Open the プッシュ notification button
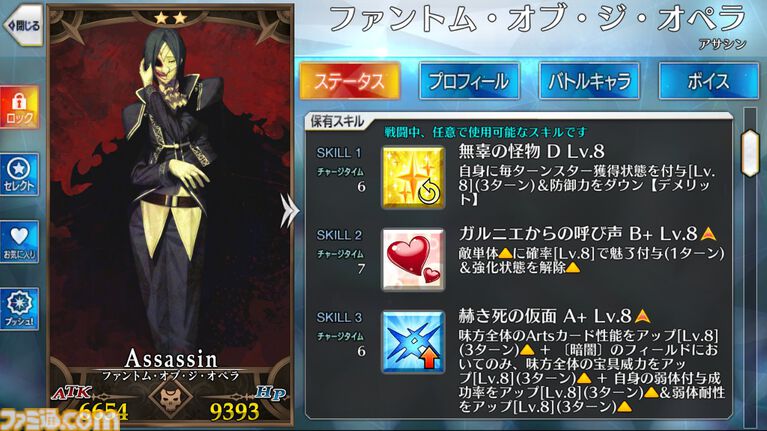 (19, 309)
